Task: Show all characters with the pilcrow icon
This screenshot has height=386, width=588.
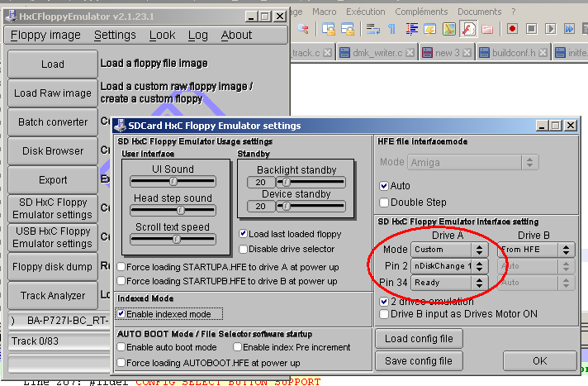Action: pos(392,29)
